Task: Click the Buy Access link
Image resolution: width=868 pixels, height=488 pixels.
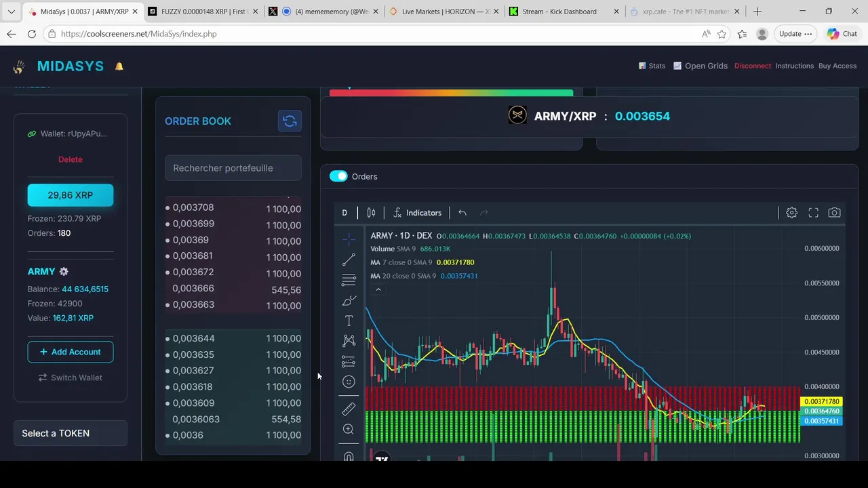Action: coord(837,66)
